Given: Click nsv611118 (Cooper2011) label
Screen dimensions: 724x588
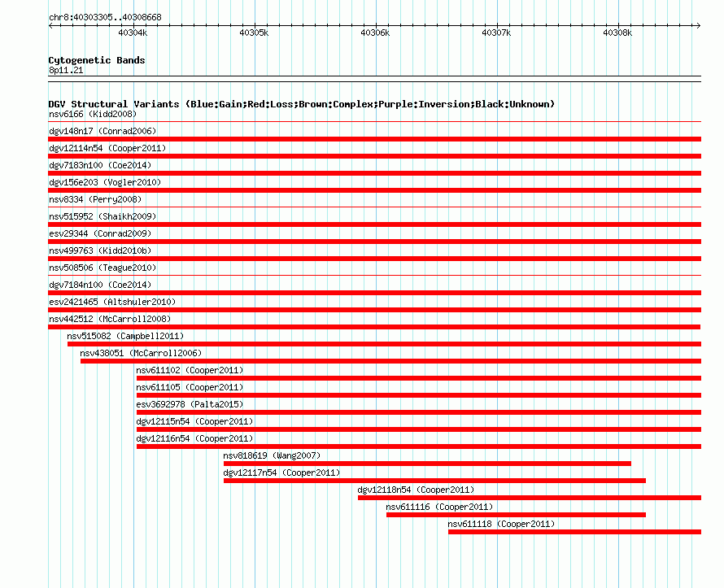Looking at the screenshot, I should 501,524.
